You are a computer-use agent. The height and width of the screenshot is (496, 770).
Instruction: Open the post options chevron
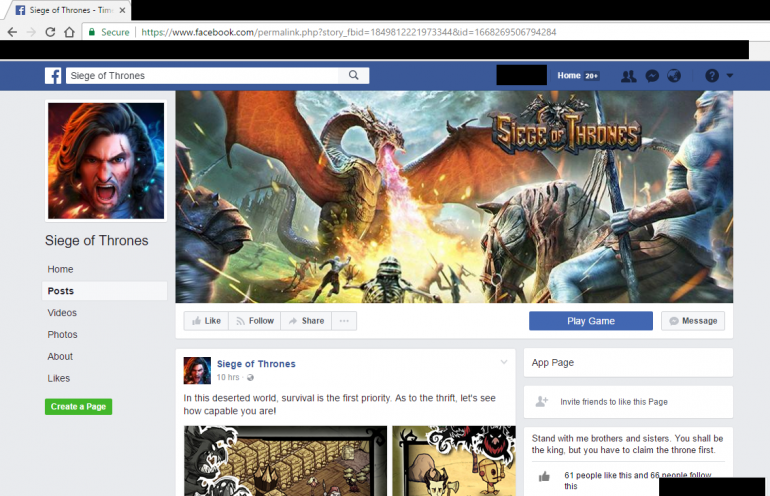pos(504,362)
